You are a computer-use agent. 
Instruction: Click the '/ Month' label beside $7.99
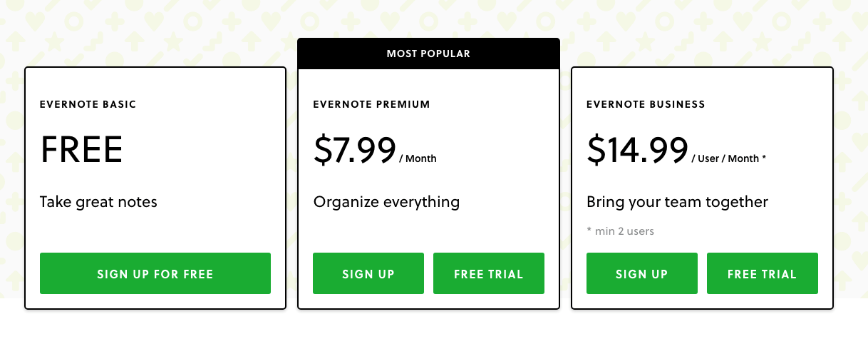pyautogui.click(x=418, y=158)
